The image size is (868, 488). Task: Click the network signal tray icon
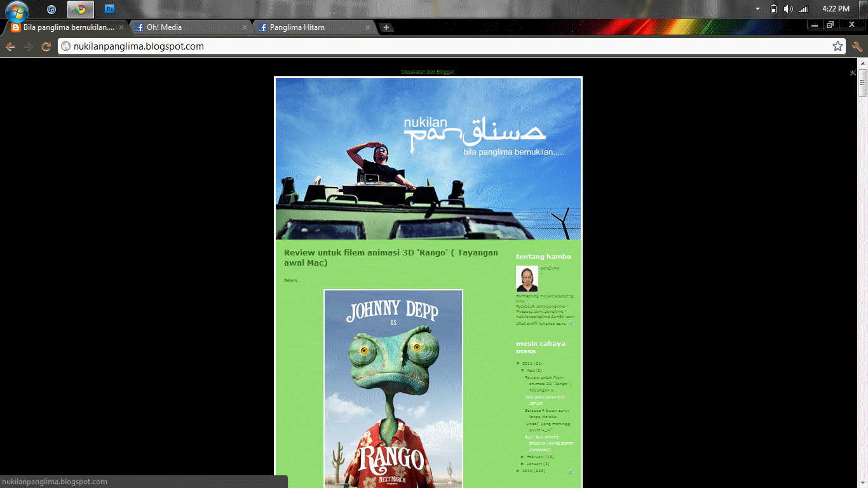pyautogui.click(x=804, y=9)
